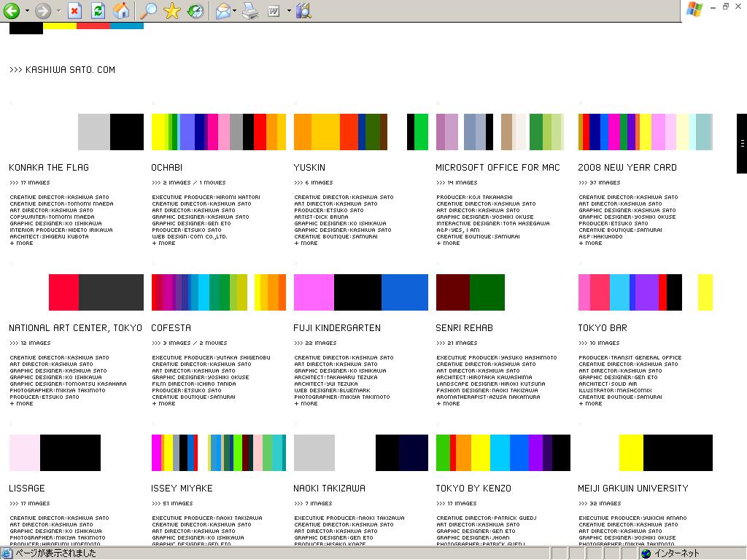Screen dimensions: 747x560
Task: Expand '+ more' under Cofesta credits
Action: 163,404
